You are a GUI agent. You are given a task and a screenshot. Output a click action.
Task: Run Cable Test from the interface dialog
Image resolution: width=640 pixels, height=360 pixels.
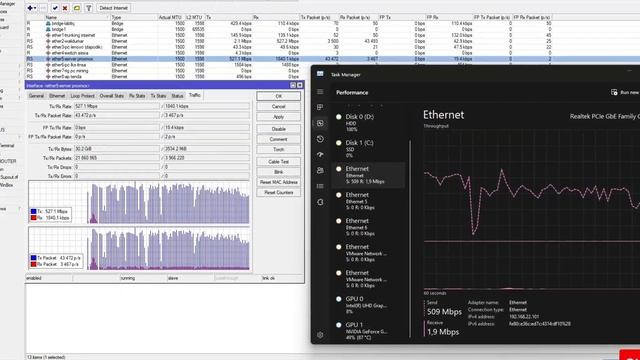tap(278, 162)
